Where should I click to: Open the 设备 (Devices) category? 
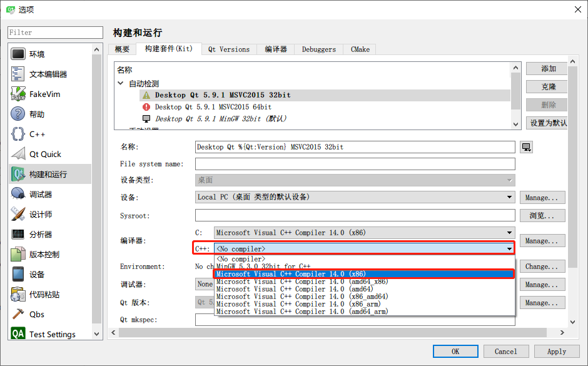coord(50,274)
